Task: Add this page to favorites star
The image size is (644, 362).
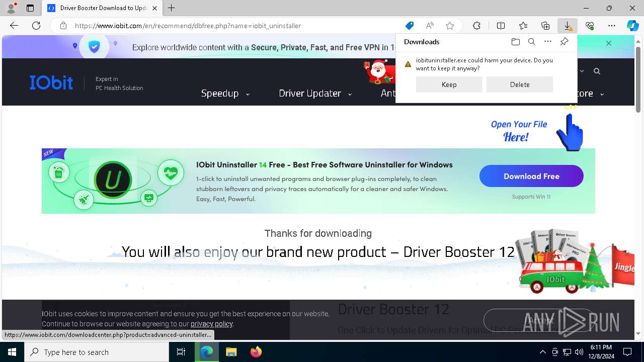Action: (x=450, y=26)
